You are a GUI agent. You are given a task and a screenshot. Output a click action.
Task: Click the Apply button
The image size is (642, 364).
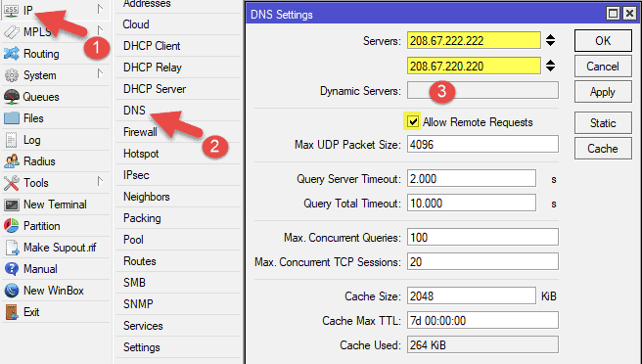click(x=603, y=92)
